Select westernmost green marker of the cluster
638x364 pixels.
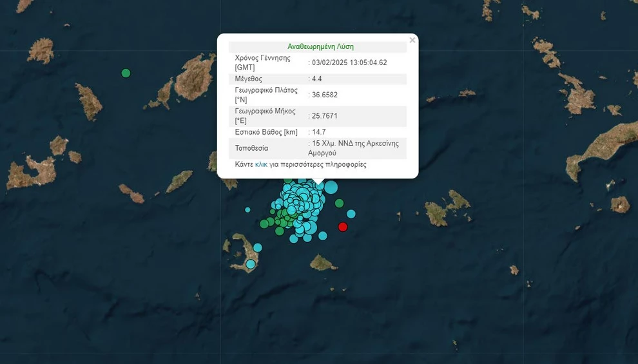pos(264,224)
